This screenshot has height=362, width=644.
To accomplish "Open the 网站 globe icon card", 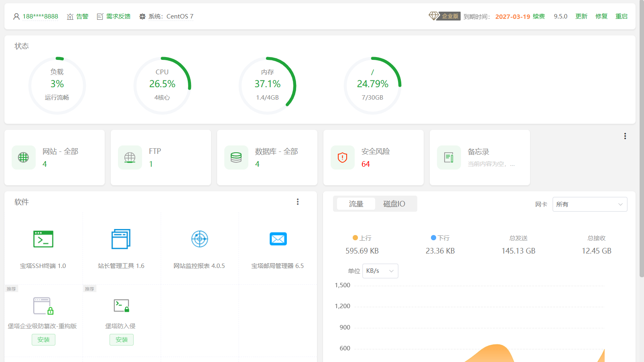I will click(24, 157).
